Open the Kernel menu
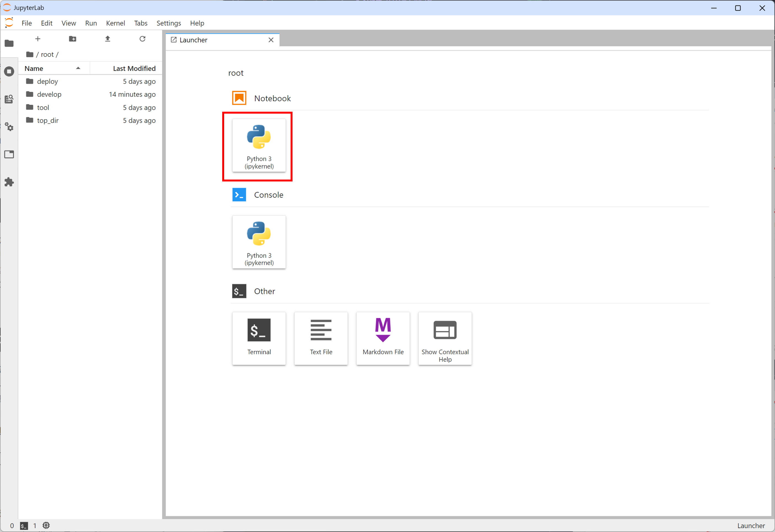This screenshot has height=532, width=775. point(116,23)
